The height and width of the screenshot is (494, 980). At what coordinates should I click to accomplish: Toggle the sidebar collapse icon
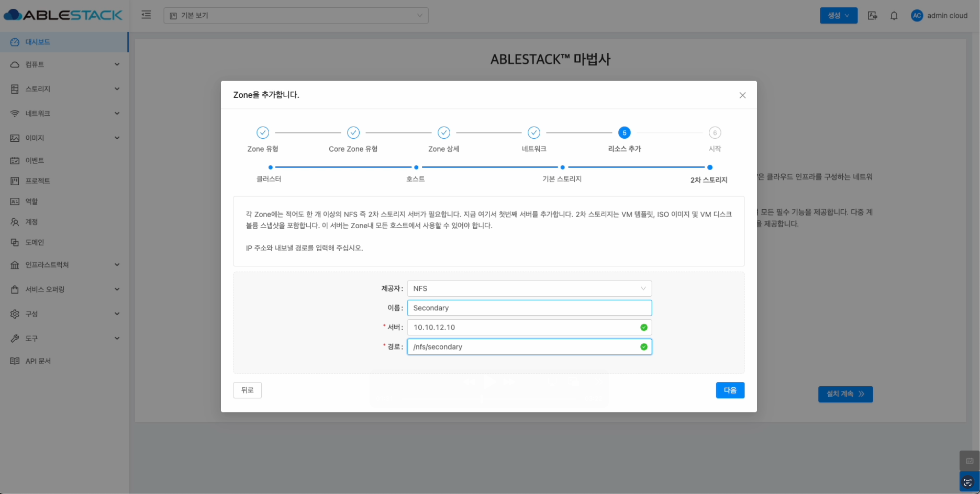[x=146, y=15]
